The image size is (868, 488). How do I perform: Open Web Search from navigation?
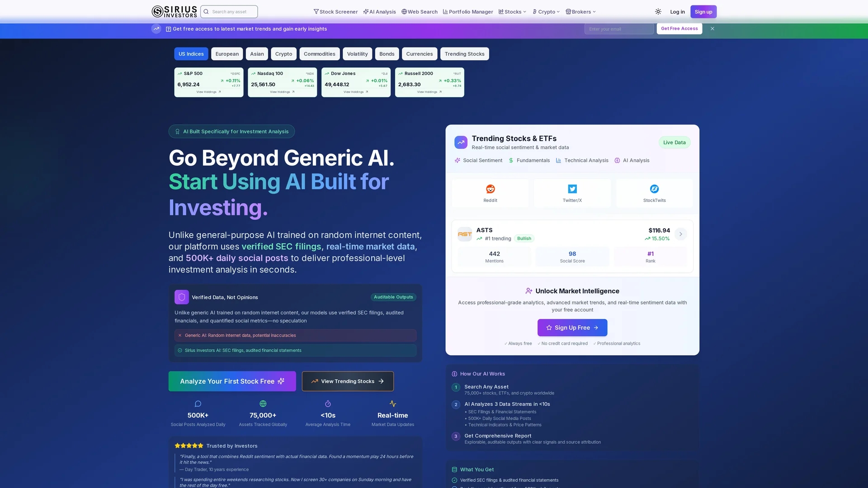pyautogui.click(x=420, y=12)
